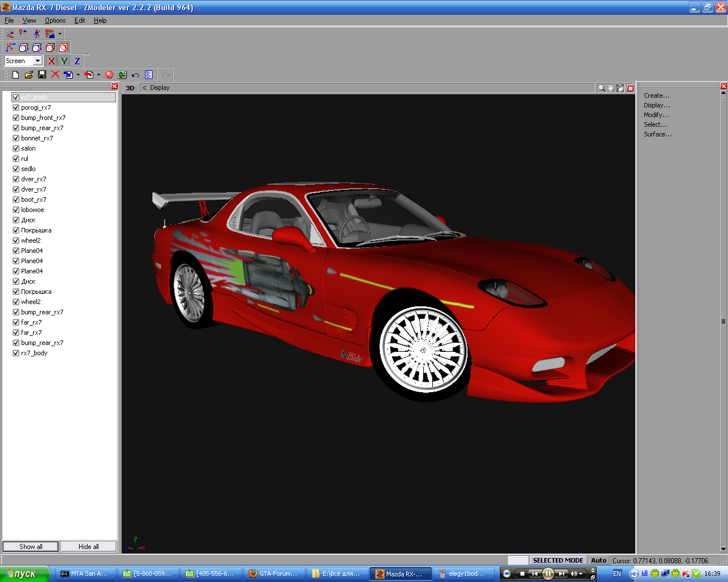Open the Options menu
This screenshot has height=582, width=728.
coord(55,20)
